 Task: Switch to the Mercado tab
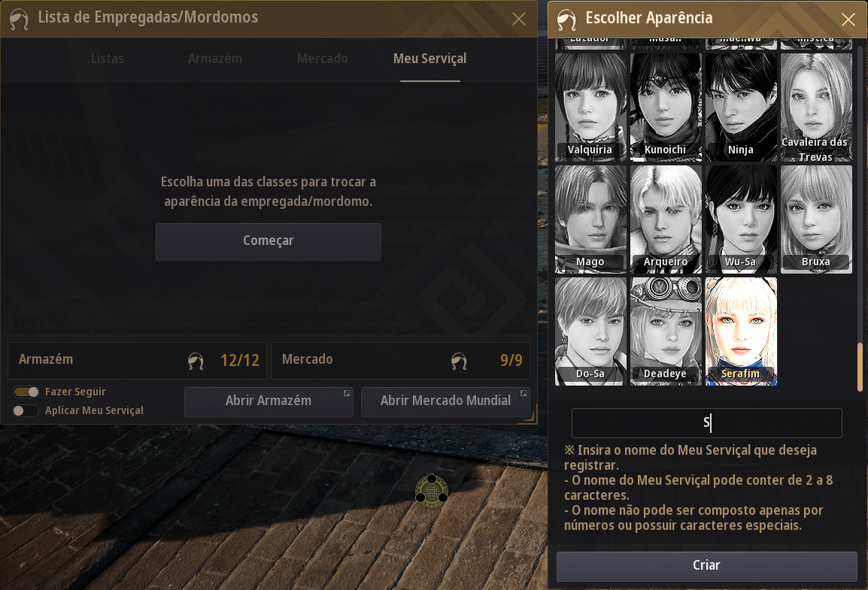click(x=322, y=59)
